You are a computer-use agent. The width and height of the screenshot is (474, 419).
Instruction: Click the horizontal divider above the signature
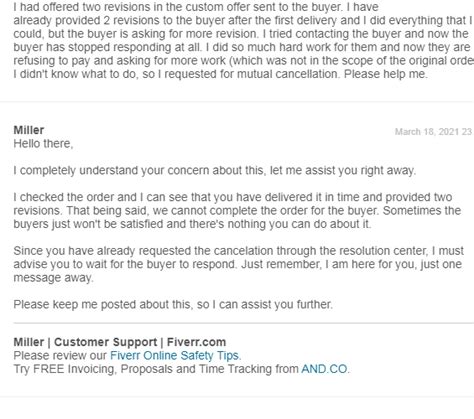pyautogui.click(x=244, y=323)
